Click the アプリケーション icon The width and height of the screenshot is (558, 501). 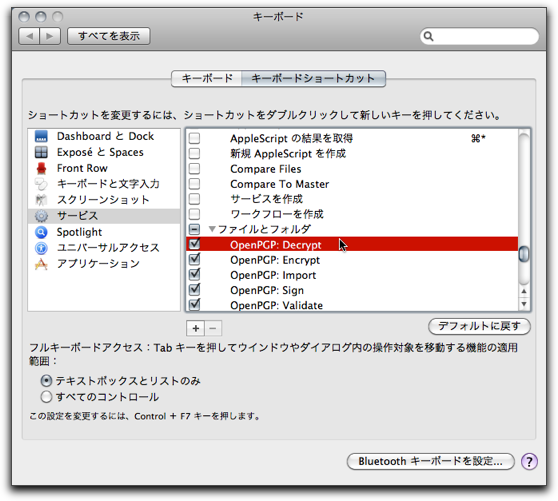point(41,264)
